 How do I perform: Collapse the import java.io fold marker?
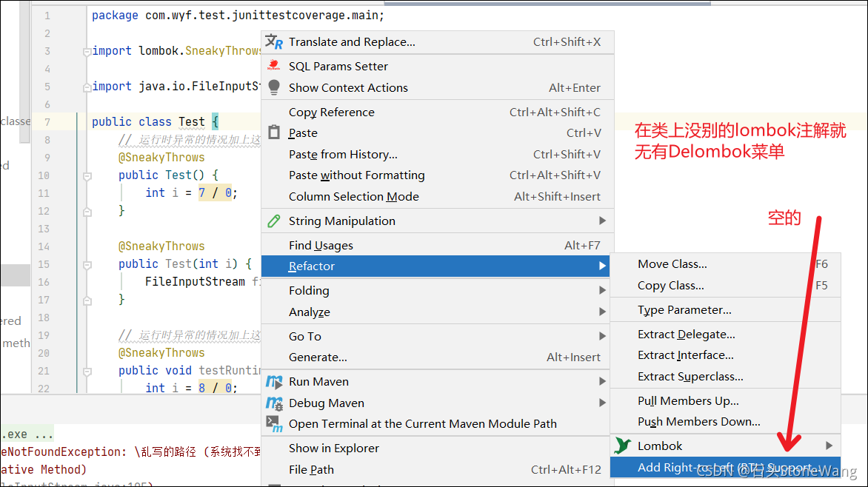click(x=87, y=87)
